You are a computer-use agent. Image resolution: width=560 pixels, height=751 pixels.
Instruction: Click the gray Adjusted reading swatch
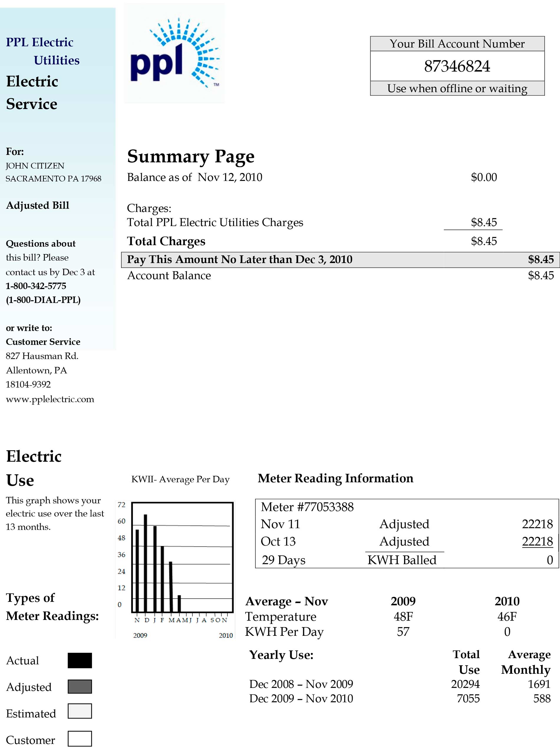click(80, 686)
